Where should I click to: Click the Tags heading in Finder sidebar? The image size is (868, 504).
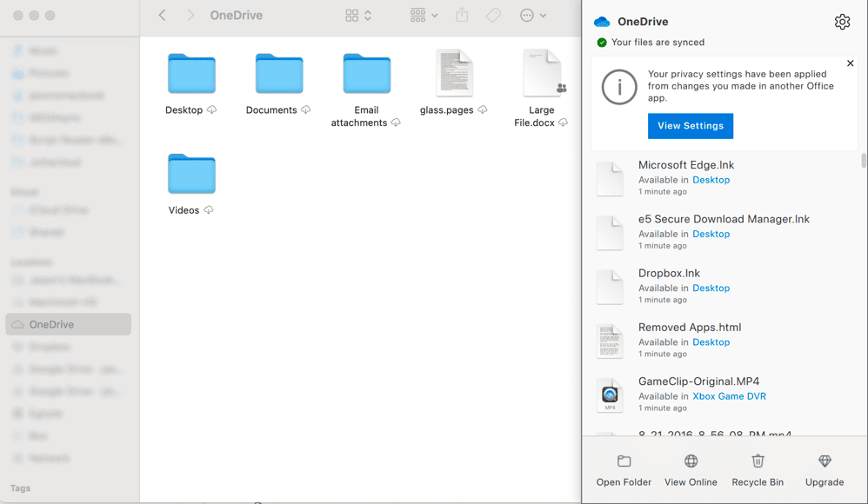21,488
